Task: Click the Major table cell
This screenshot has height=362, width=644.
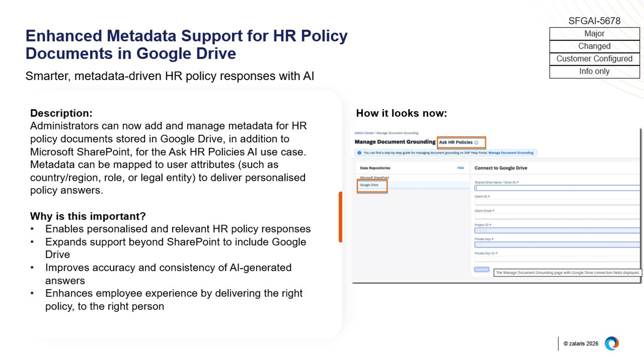Action: pyautogui.click(x=594, y=34)
